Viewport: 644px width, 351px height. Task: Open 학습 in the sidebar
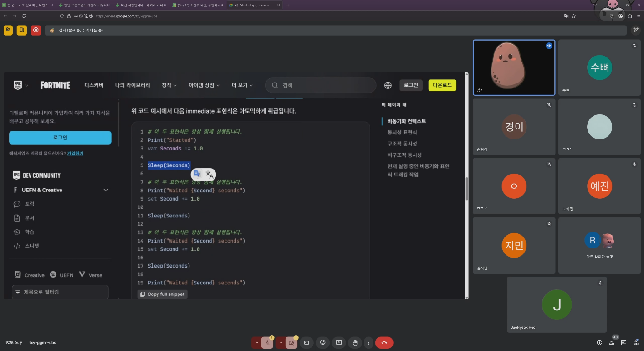pyautogui.click(x=29, y=232)
